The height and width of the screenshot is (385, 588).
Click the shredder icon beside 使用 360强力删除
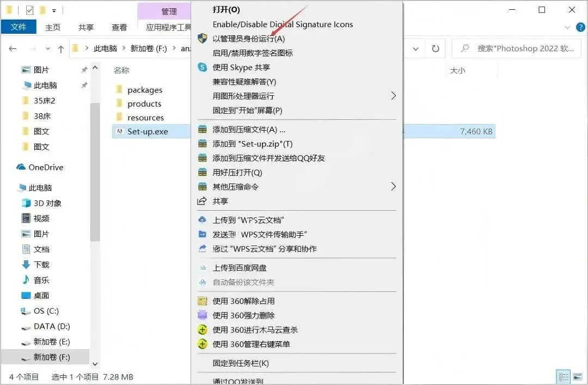coord(203,315)
